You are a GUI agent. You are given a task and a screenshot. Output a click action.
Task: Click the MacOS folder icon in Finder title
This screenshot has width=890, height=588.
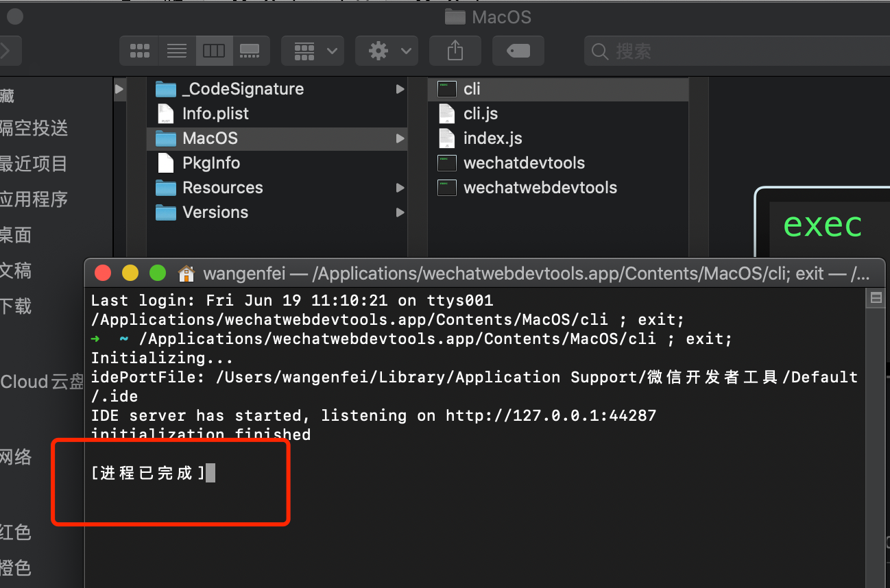point(455,16)
